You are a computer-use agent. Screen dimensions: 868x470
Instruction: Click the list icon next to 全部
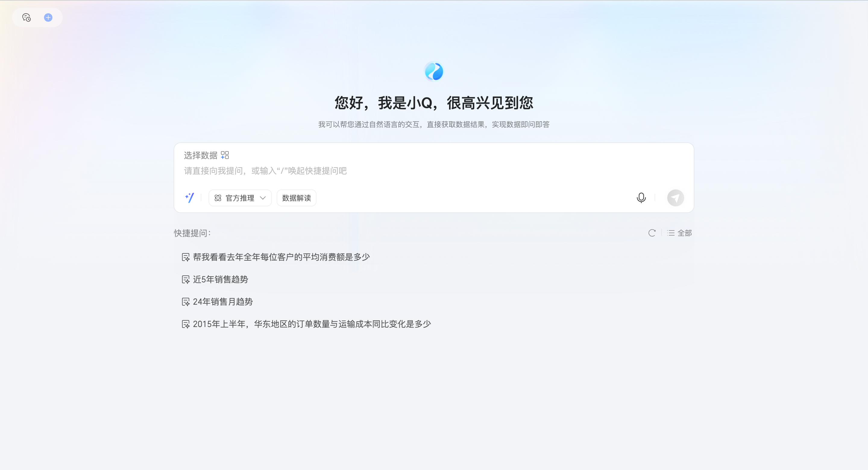(671, 233)
